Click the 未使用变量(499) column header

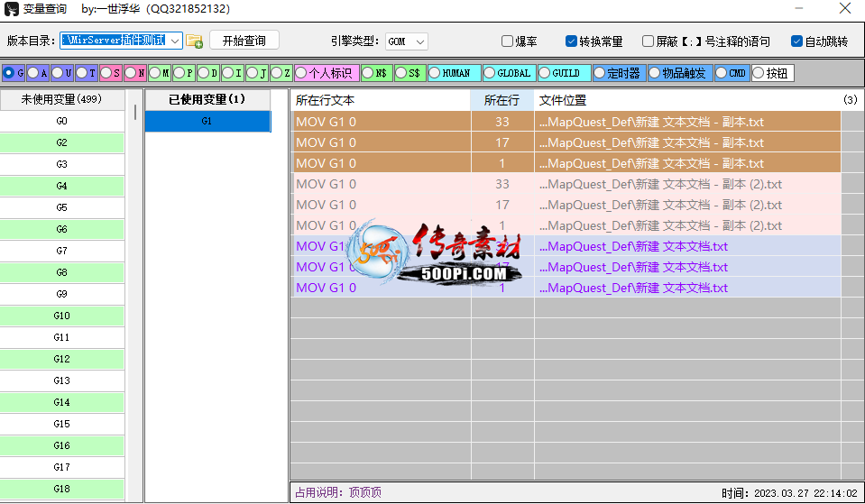click(x=61, y=99)
